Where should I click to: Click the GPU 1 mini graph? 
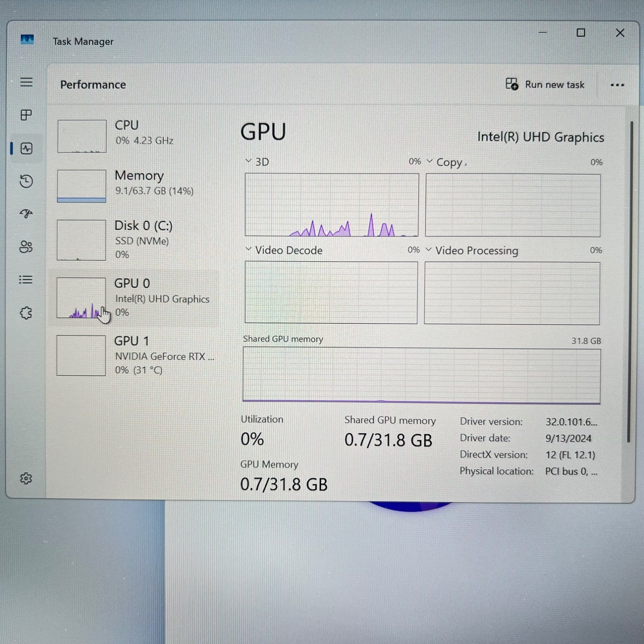[81, 355]
